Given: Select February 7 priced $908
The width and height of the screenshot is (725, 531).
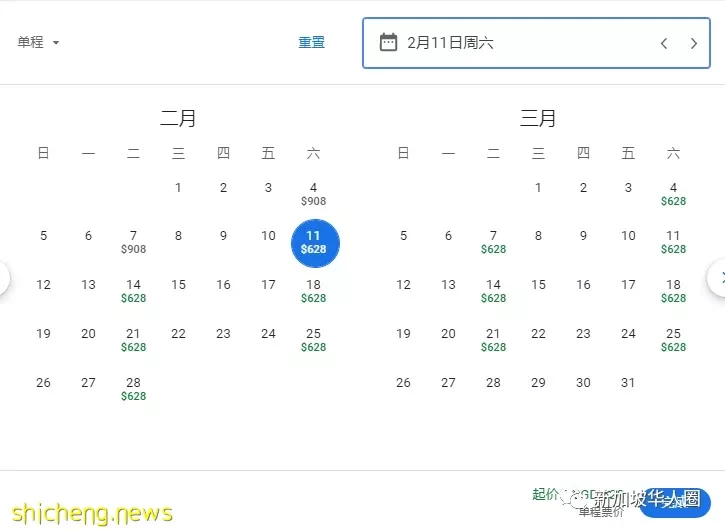Looking at the screenshot, I should point(133,242).
